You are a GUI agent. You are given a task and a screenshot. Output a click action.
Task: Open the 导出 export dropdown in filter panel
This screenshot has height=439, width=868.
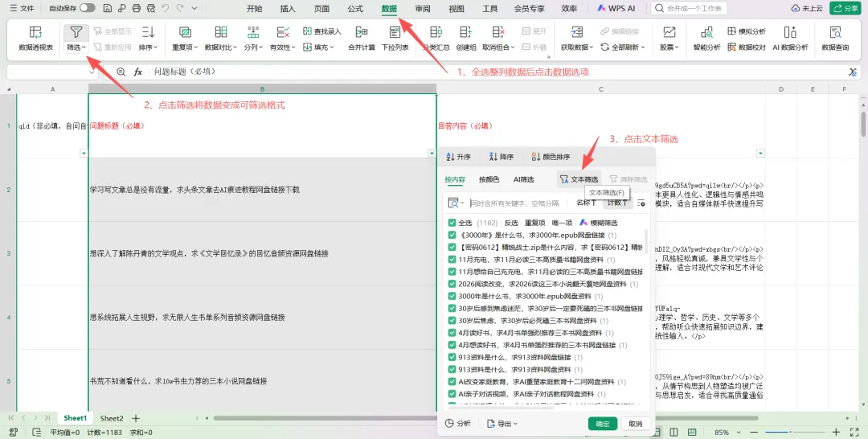502,424
